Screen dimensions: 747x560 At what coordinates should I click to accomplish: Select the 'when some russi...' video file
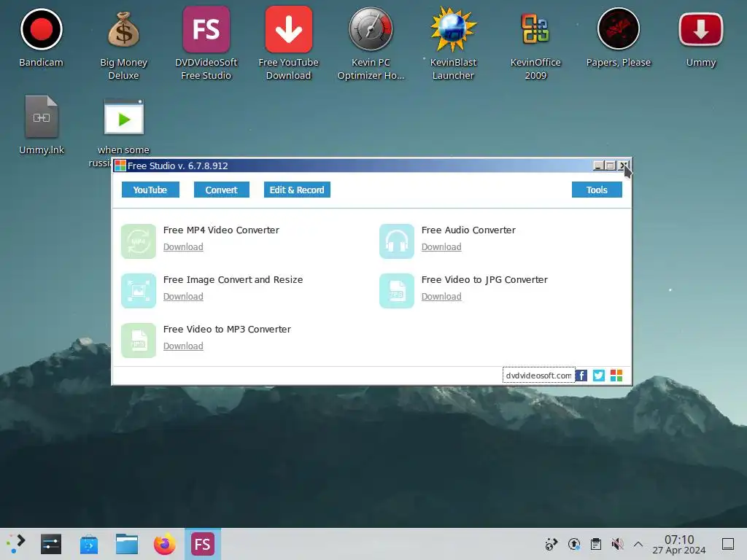pyautogui.click(x=123, y=117)
